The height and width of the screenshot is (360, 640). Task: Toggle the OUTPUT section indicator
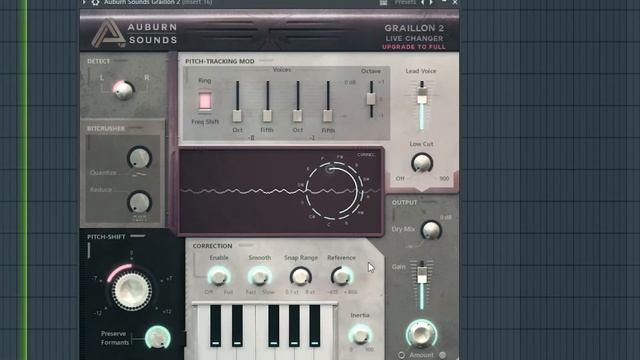coord(429,202)
